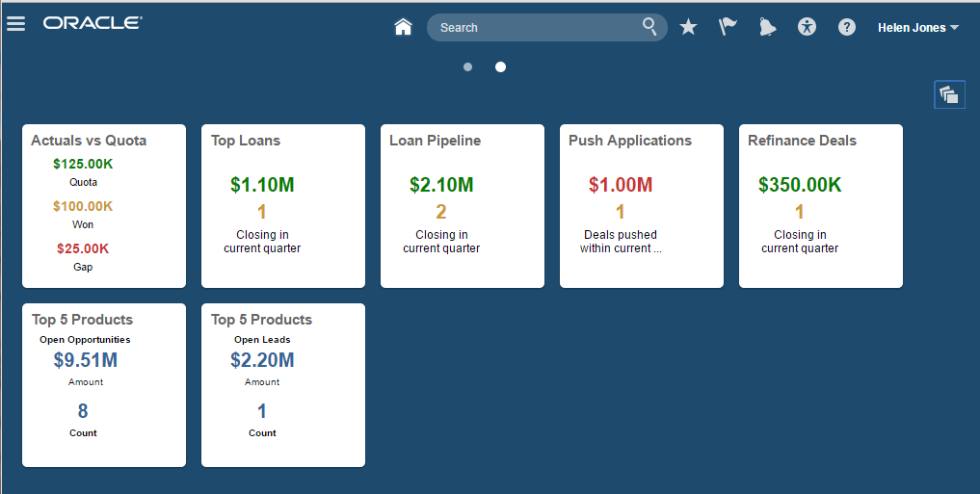Click the $9.51M Open Opportunities amount
The width and height of the screenshot is (980, 494).
[86, 361]
